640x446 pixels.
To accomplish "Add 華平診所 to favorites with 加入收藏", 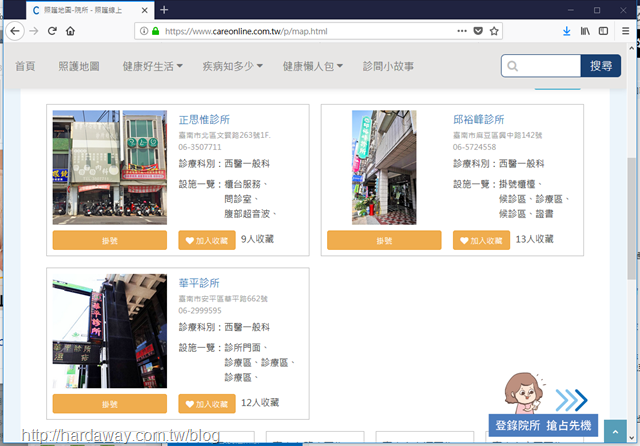I will point(207,404).
